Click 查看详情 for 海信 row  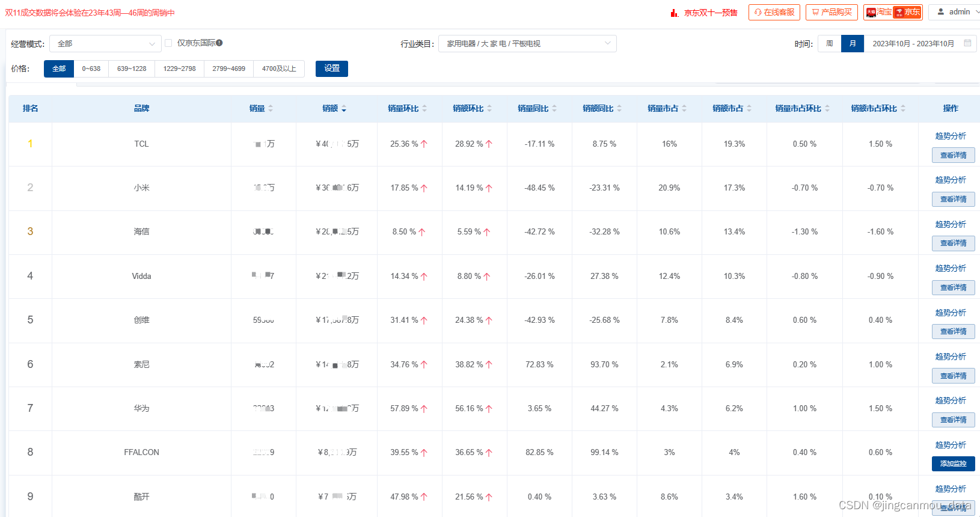(954, 243)
